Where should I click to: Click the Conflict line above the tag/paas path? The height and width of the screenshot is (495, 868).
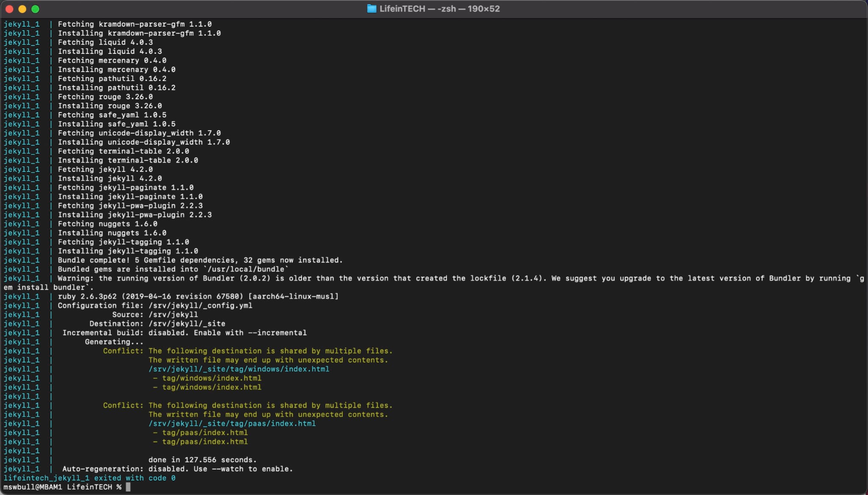pyautogui.click(x=248, y=406)
